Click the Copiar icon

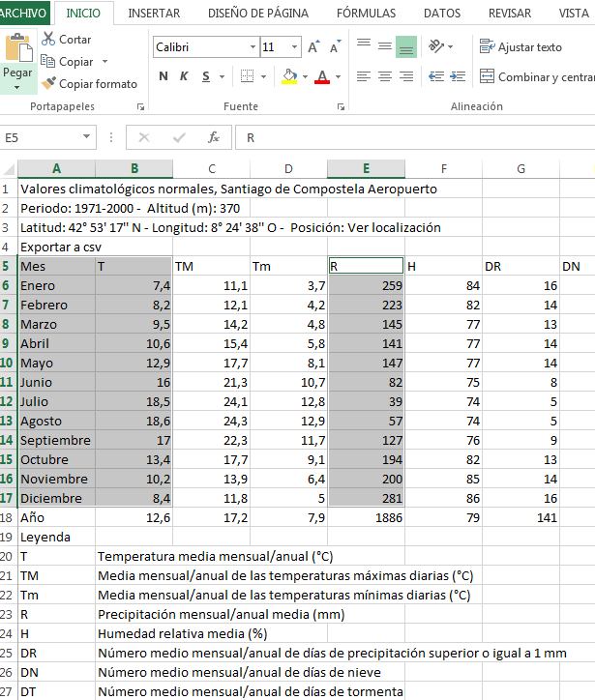pyautogui.click(x=47, y=61)
